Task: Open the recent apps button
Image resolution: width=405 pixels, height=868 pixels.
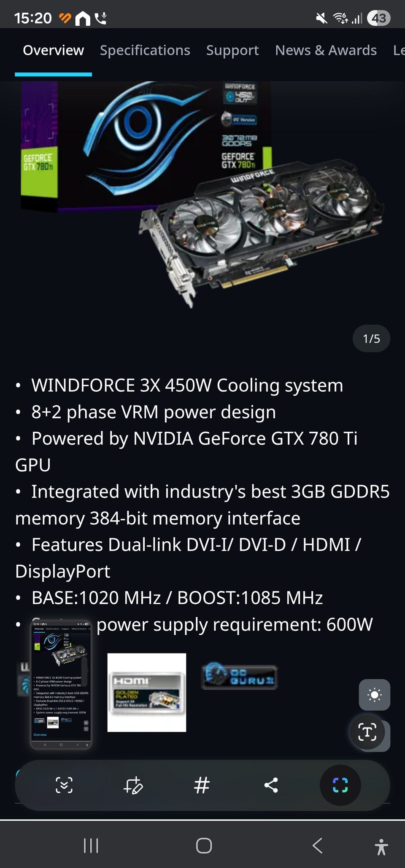Action: (x=91, y=846)
